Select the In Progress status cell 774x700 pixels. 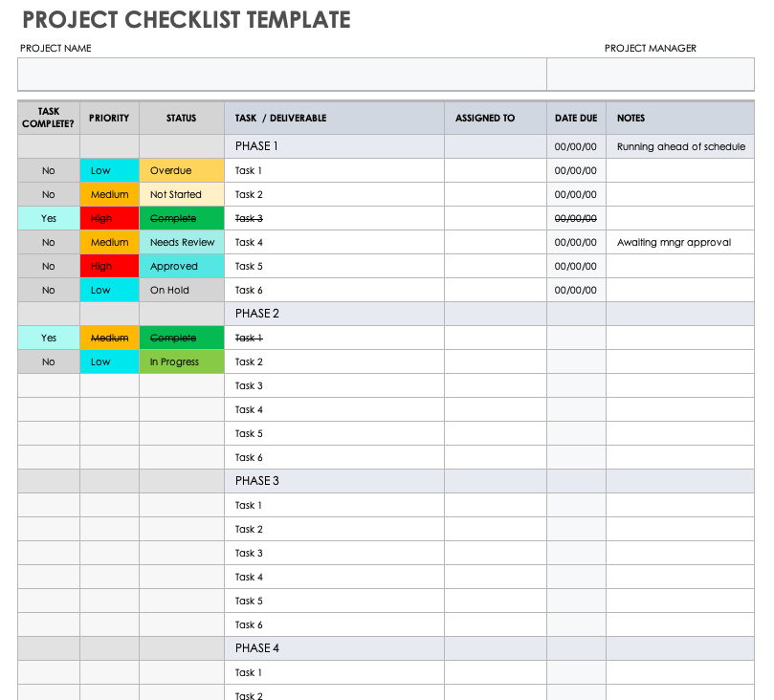(181, 362)
